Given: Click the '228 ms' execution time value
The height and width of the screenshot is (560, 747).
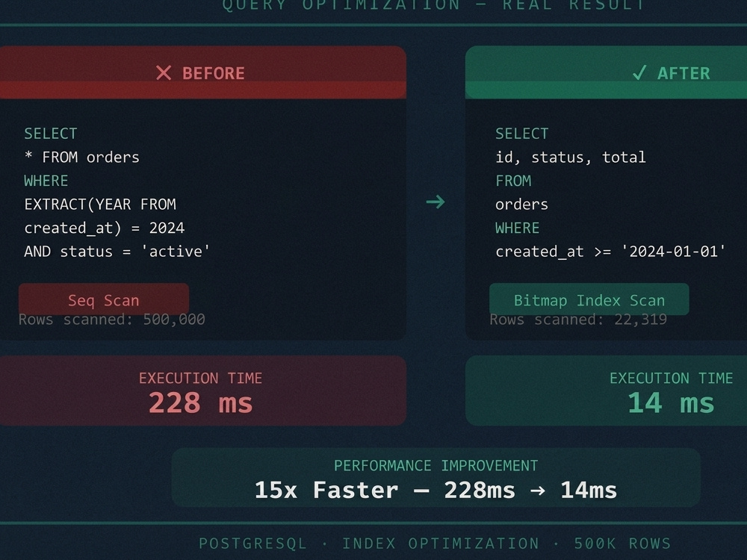Looking at the screenshot, I should [x=200, y=403].
